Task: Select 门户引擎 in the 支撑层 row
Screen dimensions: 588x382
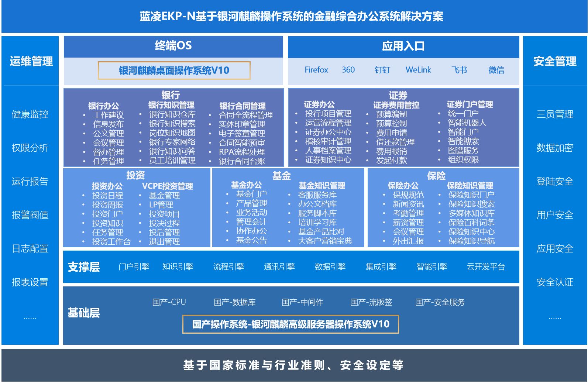Action: point(134,266)
